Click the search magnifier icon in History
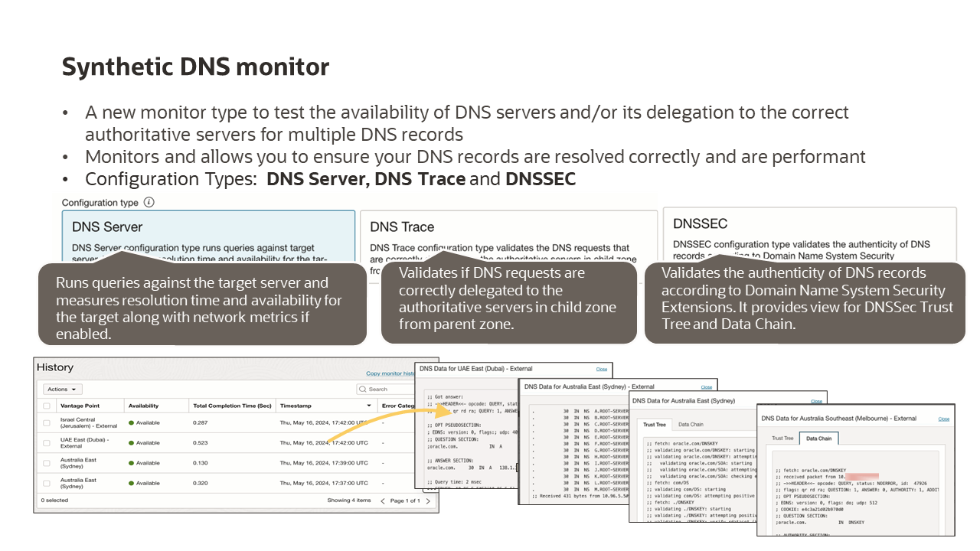This screenshot has width=980, height=551. 363,389
